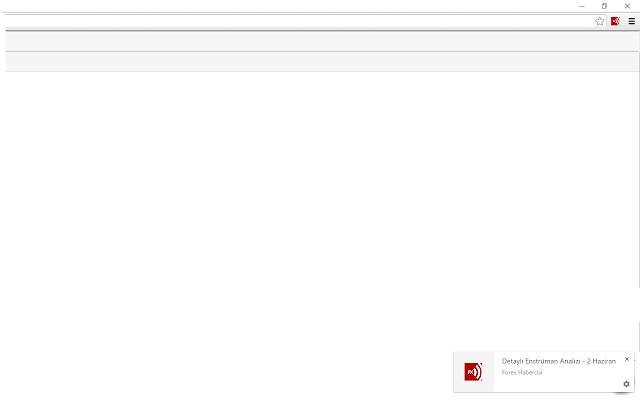The height and width of the screenshot is (400, 640).
Task: Dismiss the Forex Habercisi notification
Action: 627,359
